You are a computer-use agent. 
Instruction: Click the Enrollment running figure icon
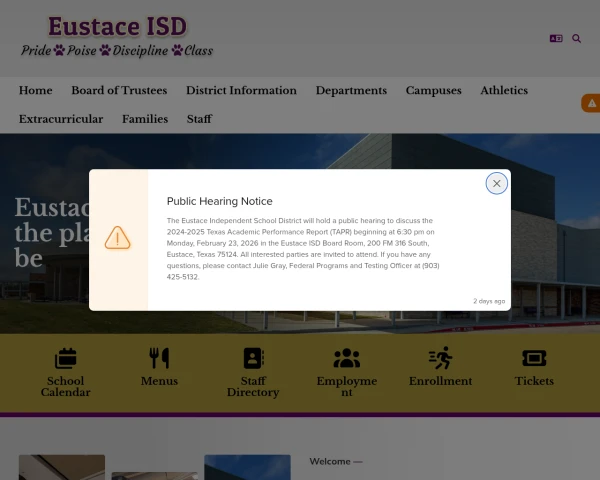(440, 358)
